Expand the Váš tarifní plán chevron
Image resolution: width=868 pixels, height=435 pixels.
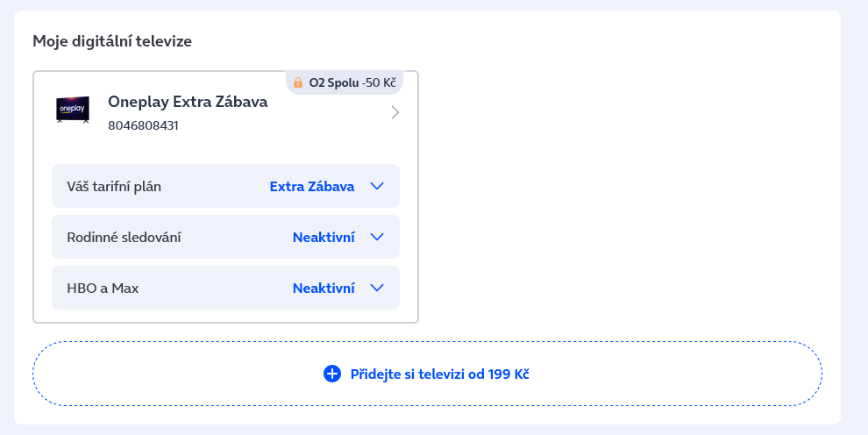pos(378,186)
